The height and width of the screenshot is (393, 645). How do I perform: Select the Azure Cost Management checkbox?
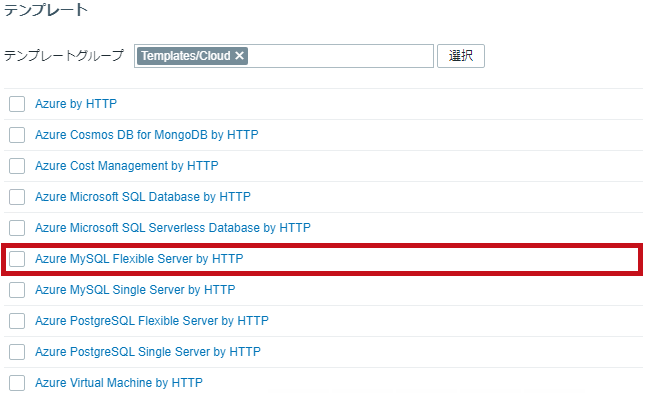tap(17, 166)
